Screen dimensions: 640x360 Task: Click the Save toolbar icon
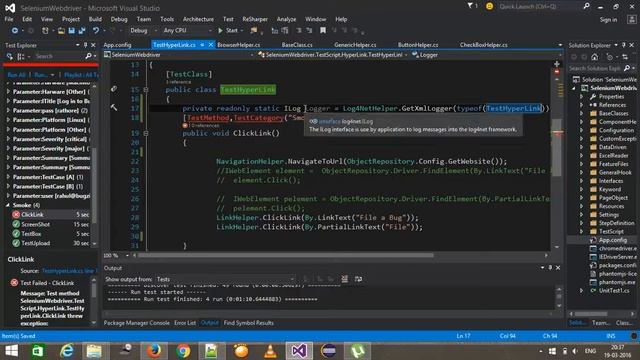[71, 31]
